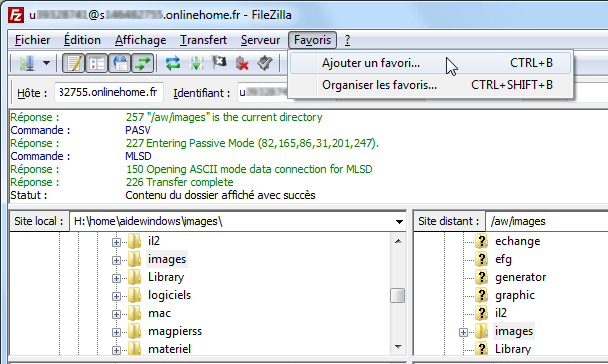Expand the local magpierss folder
This screenshot has height=364, width=608.
[116, 332]
